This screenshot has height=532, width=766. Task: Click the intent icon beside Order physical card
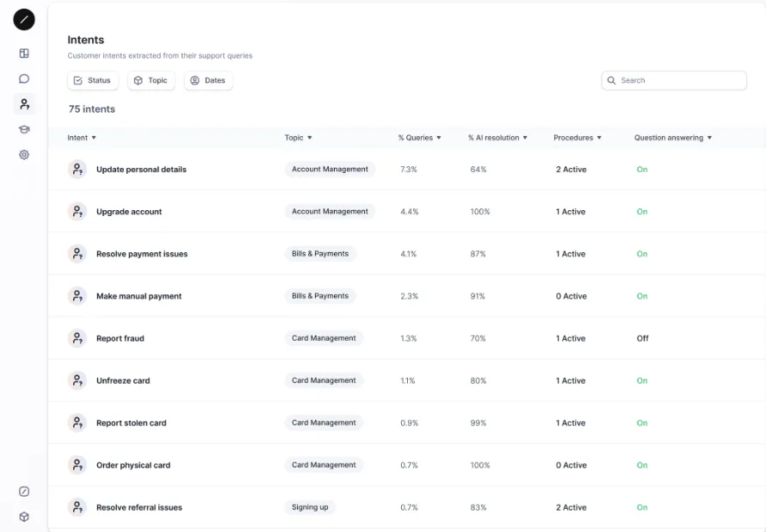(x=77, y=465)
